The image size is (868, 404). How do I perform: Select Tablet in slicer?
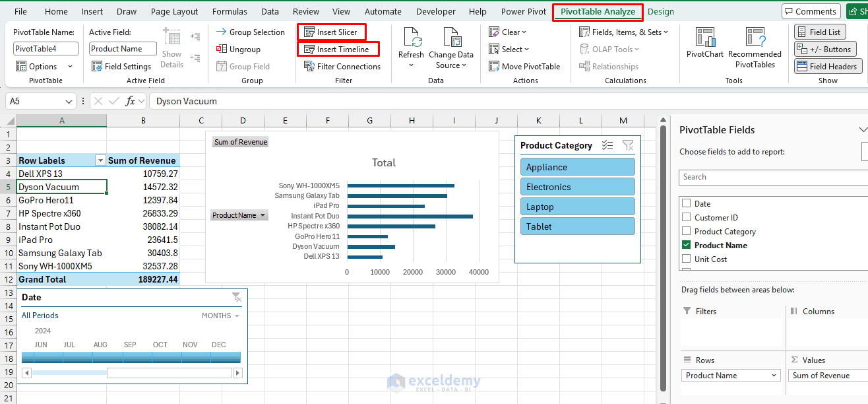tap(578, 226)
